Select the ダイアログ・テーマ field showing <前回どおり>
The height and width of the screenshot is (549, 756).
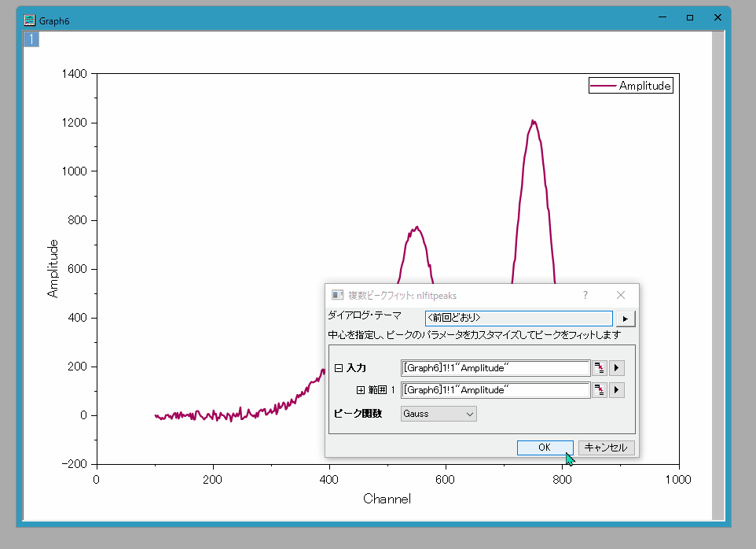coord(519,319)
